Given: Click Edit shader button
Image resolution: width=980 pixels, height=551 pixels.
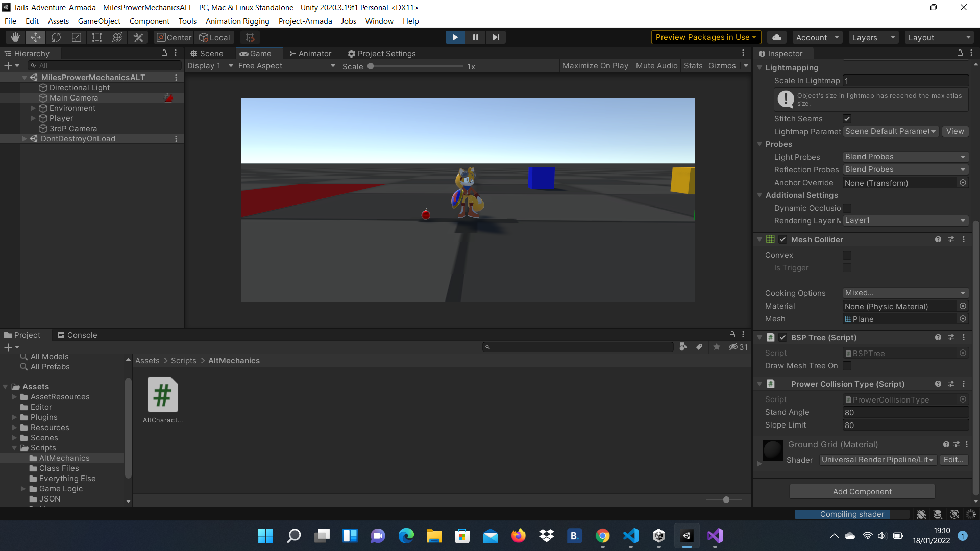Looking at the screenshot, I should 953,460.
